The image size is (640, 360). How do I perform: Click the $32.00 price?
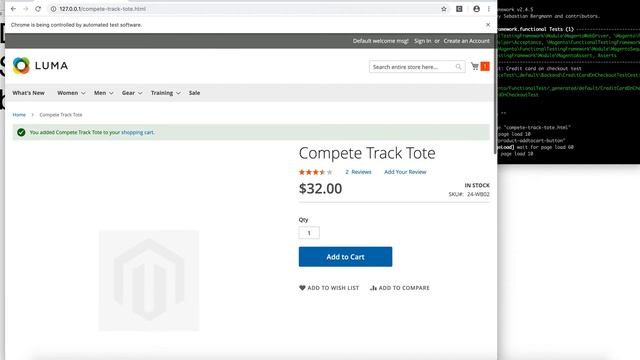[x=320, y=189]
